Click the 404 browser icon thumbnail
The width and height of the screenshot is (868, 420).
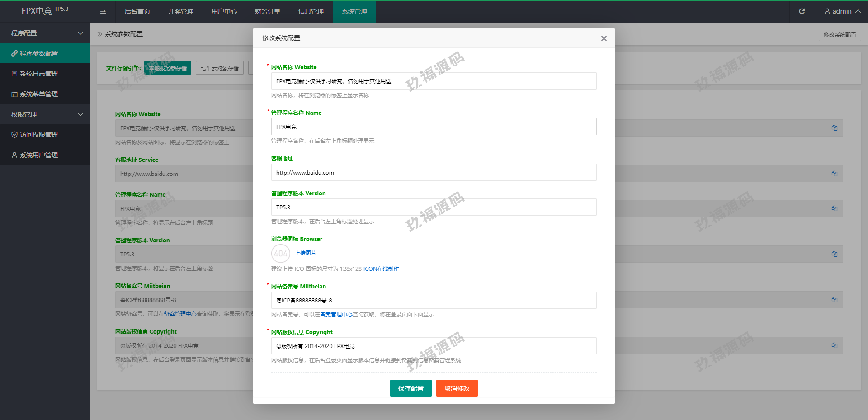point(280,254)
